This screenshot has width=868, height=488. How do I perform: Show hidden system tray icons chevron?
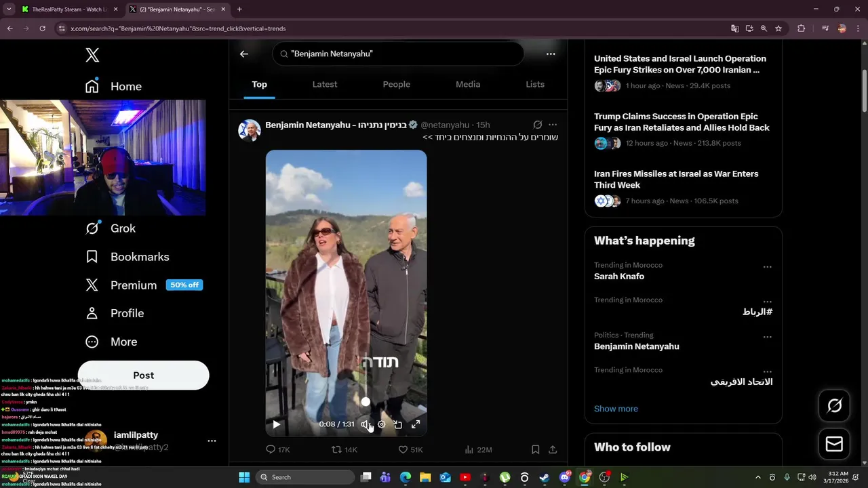pyautogui.click(x=757, y=477)
